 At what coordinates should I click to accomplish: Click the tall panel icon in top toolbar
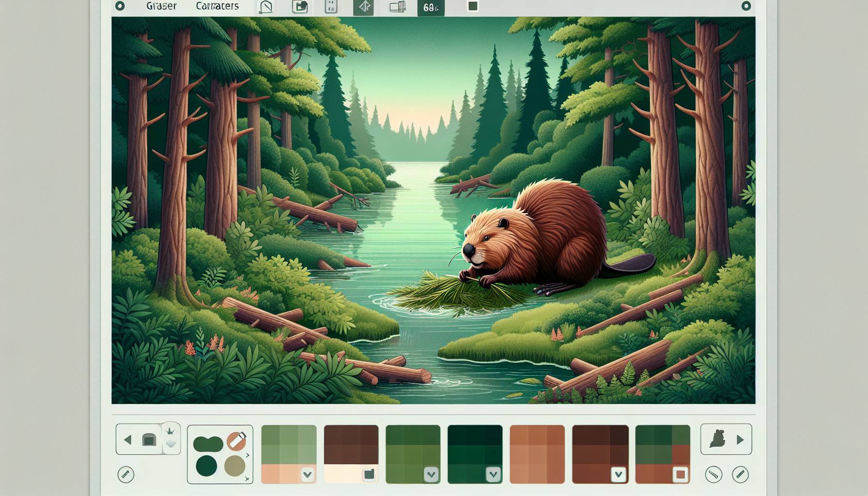[331, 7]
